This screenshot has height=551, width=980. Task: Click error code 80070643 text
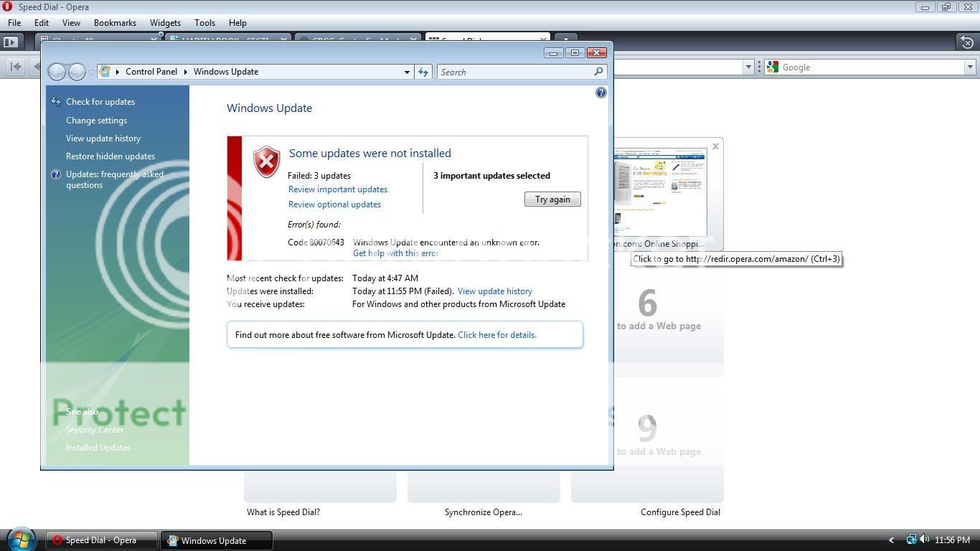point(316,242)
